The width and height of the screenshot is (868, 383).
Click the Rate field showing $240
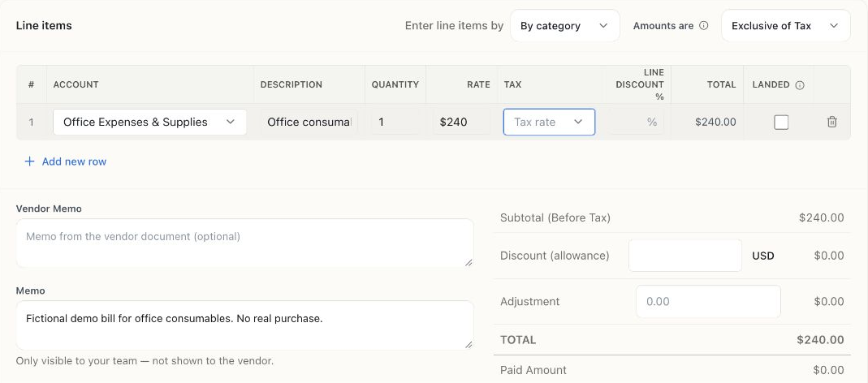tap(462, 122)
